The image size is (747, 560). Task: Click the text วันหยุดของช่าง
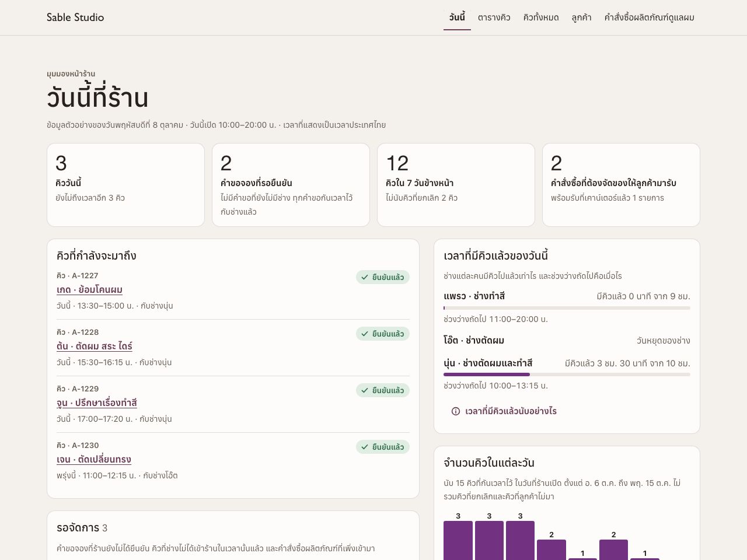[664, 341]
